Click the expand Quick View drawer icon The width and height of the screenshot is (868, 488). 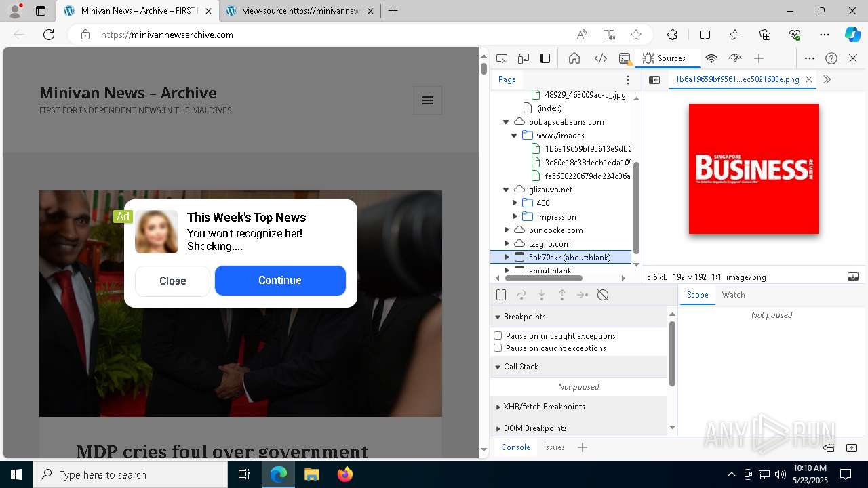pyautogui.click(x=852, y=447)
